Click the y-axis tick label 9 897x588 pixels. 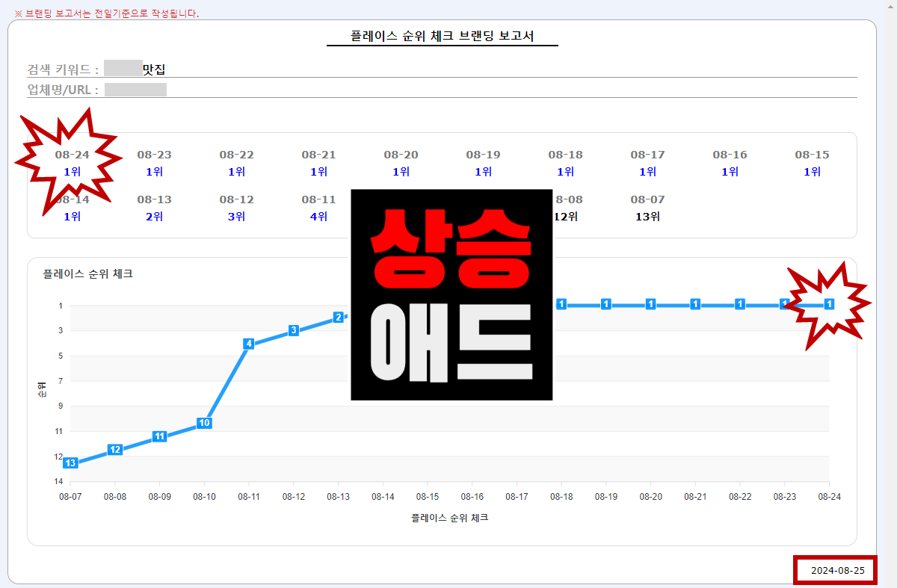(61, 406)
